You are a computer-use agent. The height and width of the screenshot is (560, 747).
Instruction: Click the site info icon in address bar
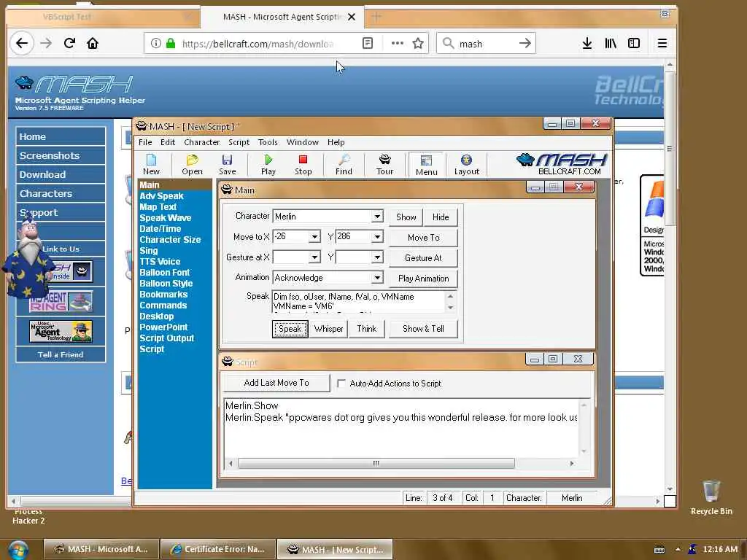(156, 43)
